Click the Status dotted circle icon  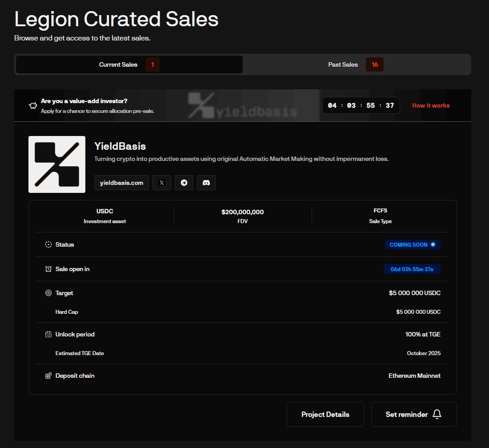48,244
